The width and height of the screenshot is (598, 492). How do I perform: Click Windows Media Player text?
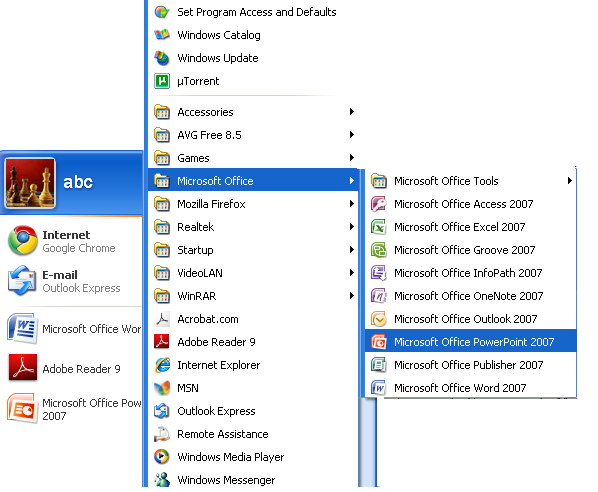pos(231,457)
